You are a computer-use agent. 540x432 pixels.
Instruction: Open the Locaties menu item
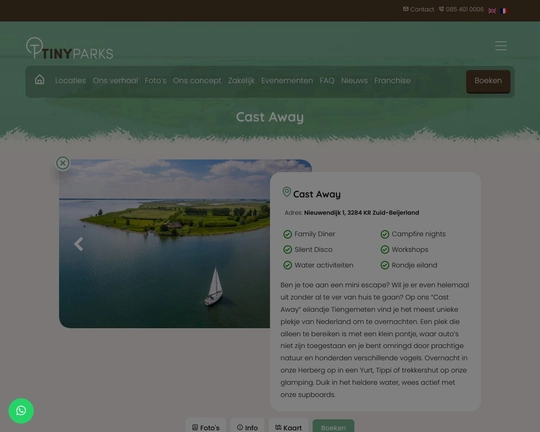71,81
